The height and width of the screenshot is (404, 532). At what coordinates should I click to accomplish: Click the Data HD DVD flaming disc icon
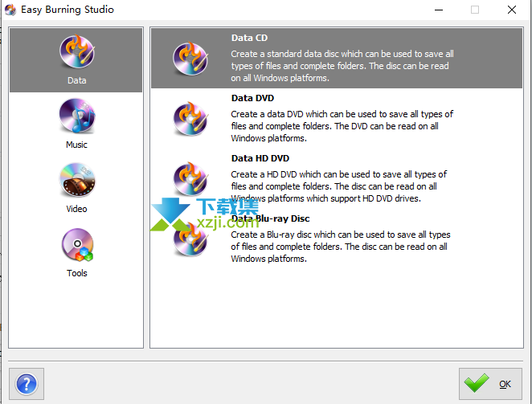190,179
